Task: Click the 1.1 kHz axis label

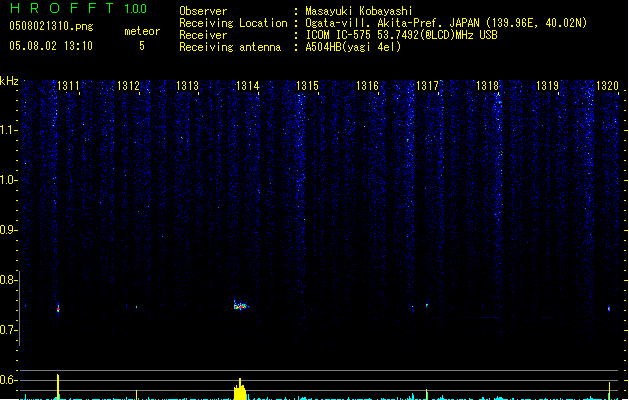Action: [x=8, y=130]
